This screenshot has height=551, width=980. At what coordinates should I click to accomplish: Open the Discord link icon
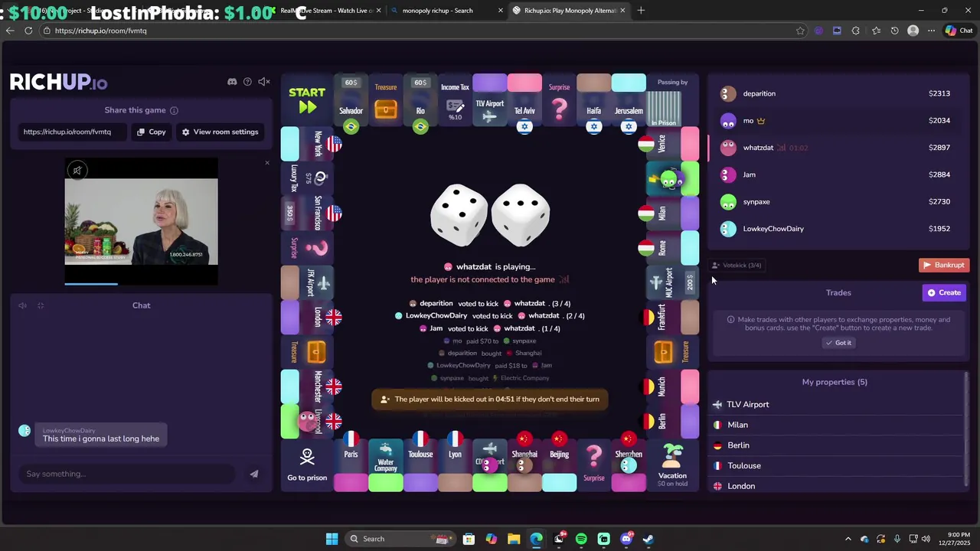pos(232,82)
